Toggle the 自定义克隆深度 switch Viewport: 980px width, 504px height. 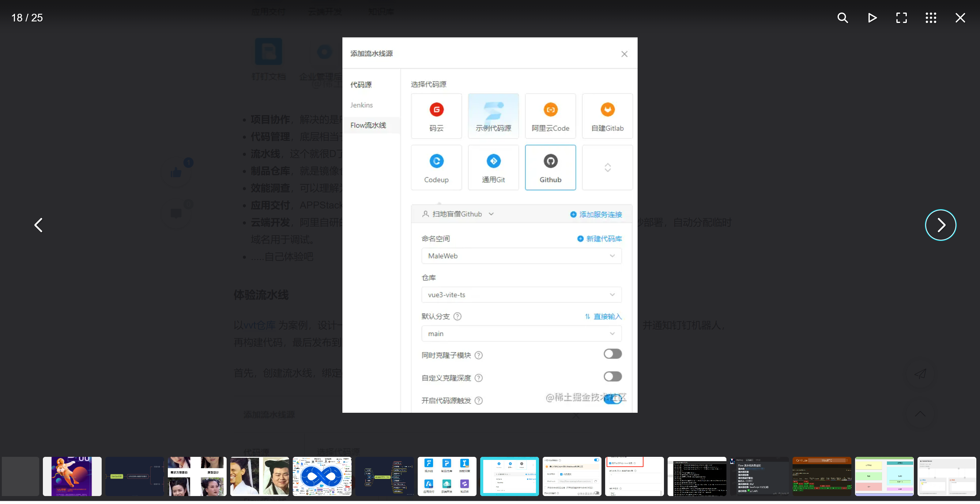click(612, 377)
